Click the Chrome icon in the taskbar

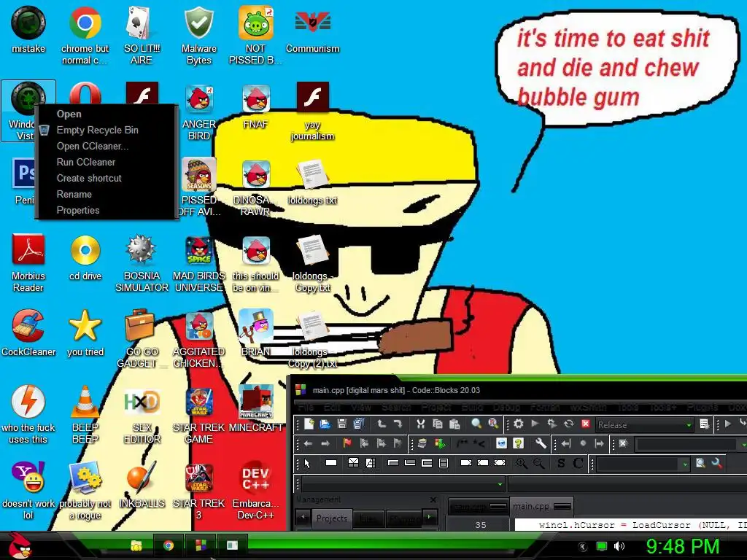coord(169,545)
